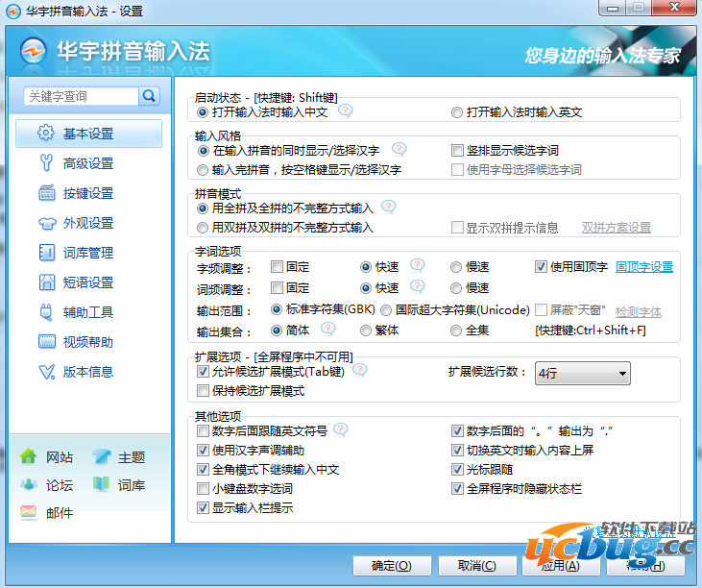This screenshot has width=702, height=588.
Task: Toggle 全屏程序时隐藏状态栏 checkbox
Action: (x=457, y=489)
